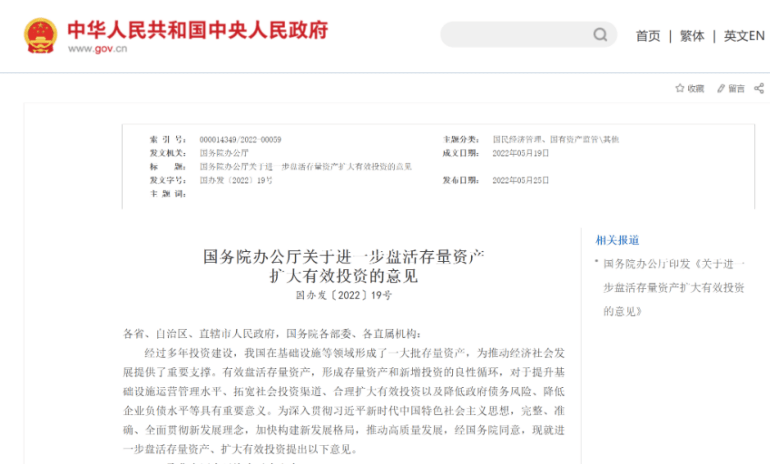Click the 收藏 bookmark text label
The height and width of the screenshot is (464, 770).
pyautogui.click(x=695, y=88)
